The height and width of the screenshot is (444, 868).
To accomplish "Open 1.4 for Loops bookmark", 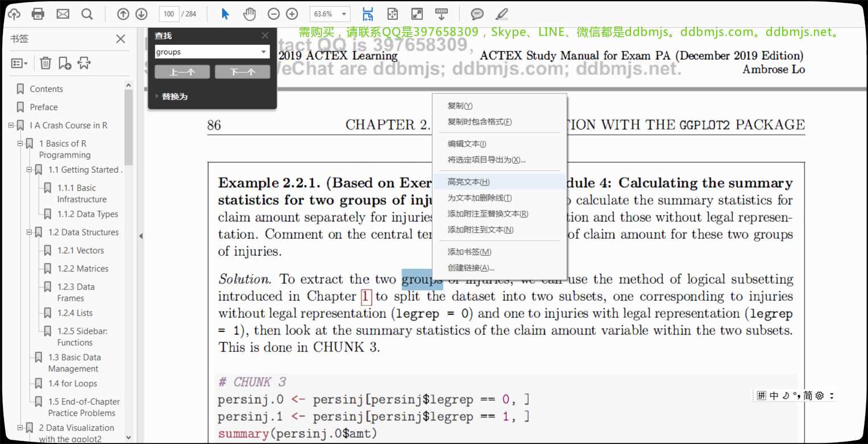I will pos(72,383).
